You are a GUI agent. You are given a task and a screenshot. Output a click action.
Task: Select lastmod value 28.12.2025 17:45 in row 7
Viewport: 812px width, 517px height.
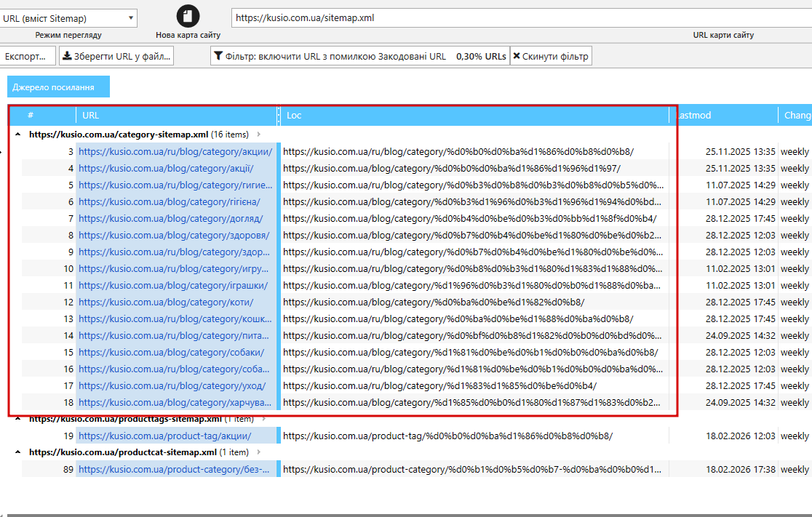[741, 218]
